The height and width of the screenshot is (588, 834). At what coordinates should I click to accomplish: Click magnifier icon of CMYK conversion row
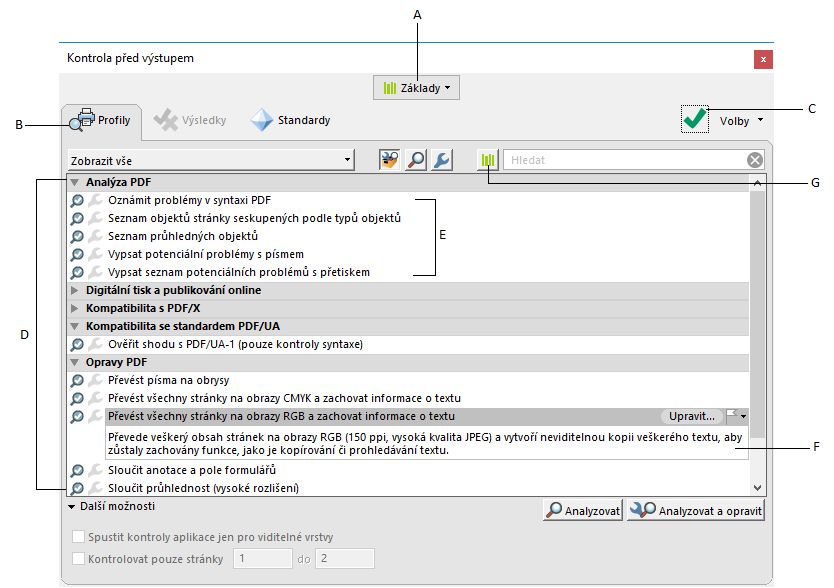pyautogui.click(x=77, y=399)
